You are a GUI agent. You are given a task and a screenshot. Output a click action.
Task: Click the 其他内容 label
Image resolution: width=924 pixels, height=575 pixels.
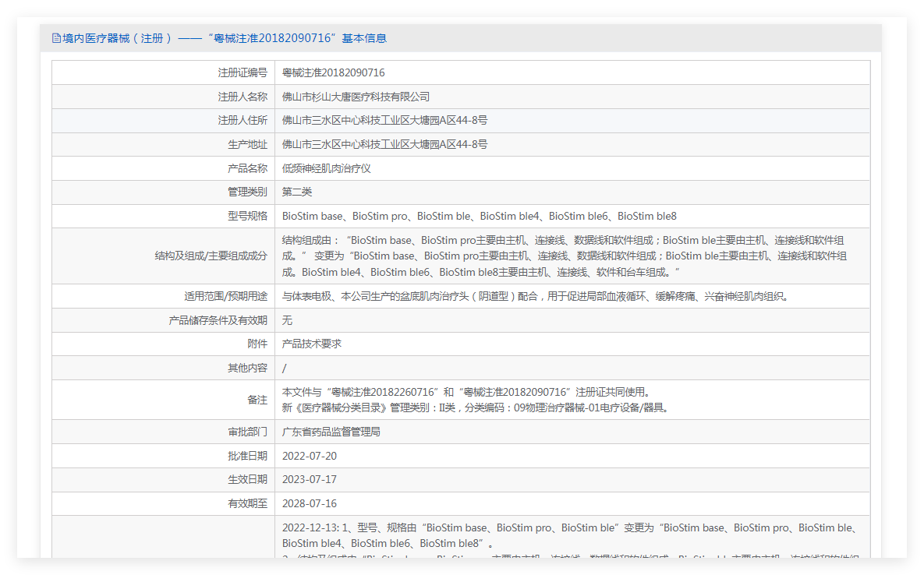click(247, 368)
